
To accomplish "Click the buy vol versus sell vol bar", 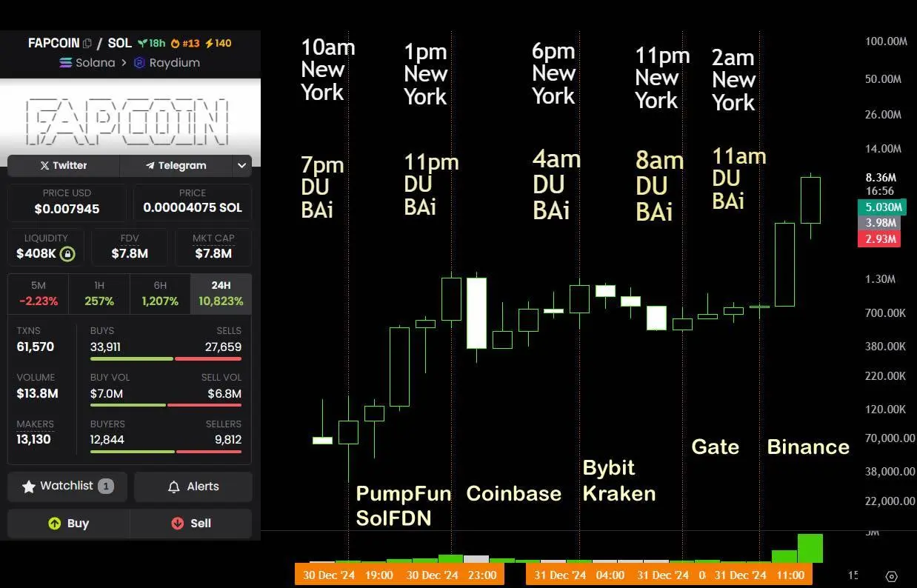I will tap(166, 405).
